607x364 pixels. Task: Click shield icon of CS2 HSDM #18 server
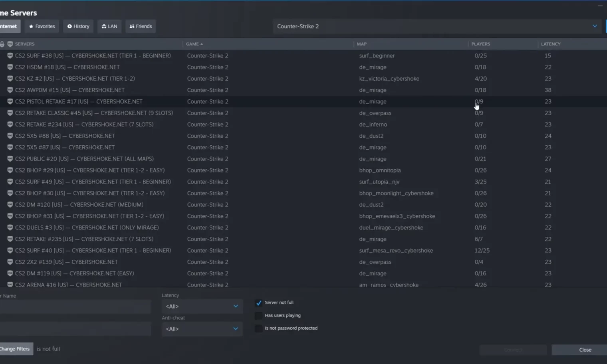coord(10,67)
